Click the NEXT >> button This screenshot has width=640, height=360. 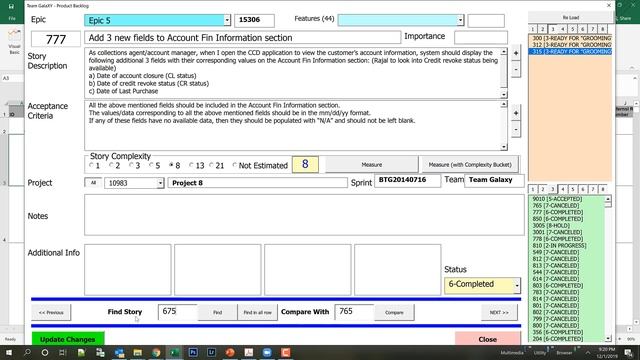[x=499, y=312]
